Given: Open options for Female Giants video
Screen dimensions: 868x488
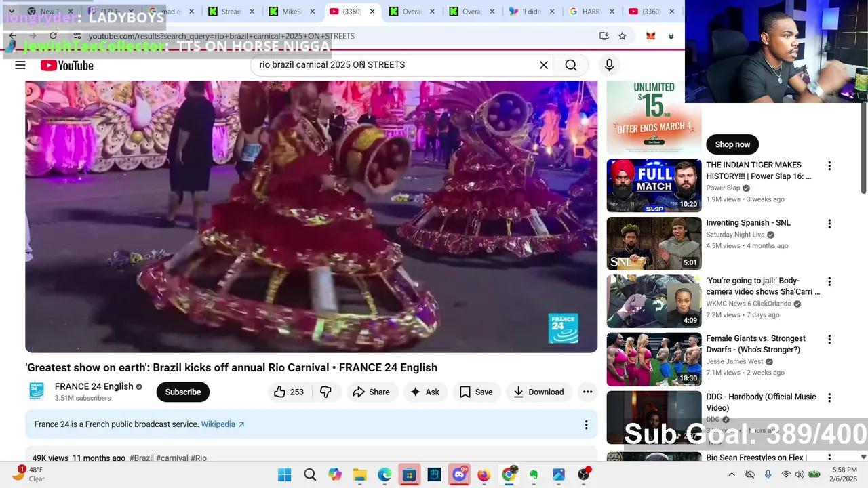Looking at the screenshot, I should pos(829,340).
